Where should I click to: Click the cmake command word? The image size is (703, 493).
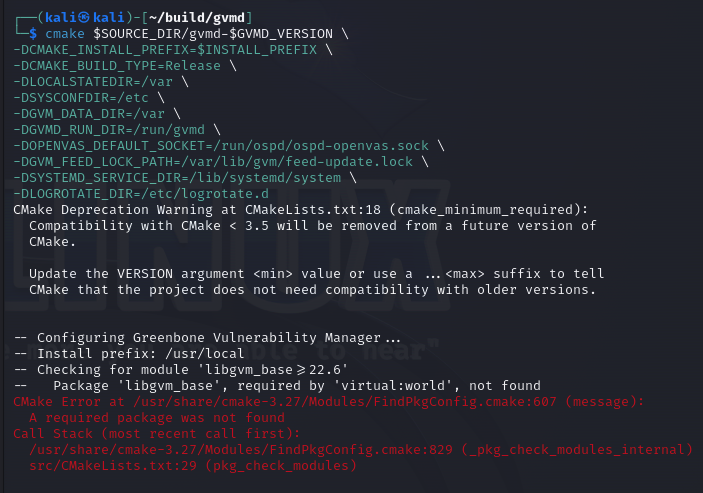(x=65, y=34)
